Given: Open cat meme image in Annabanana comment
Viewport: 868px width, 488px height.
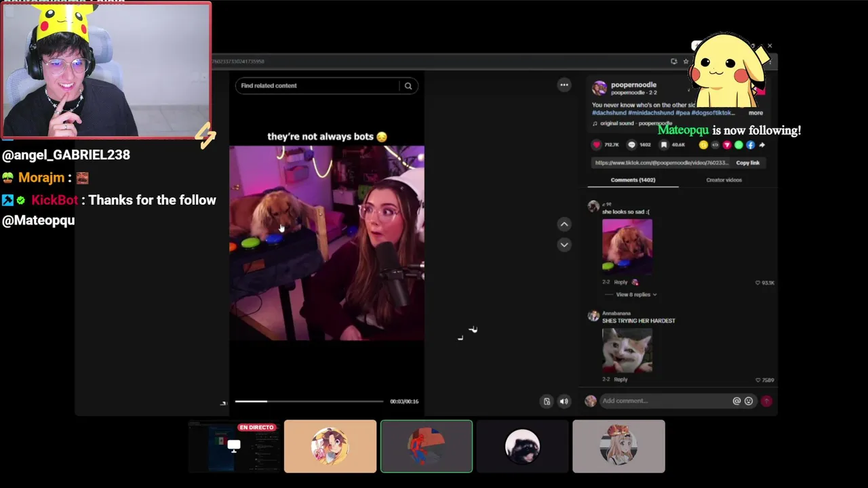Looking at the screenshot, I should pos(627,350).
